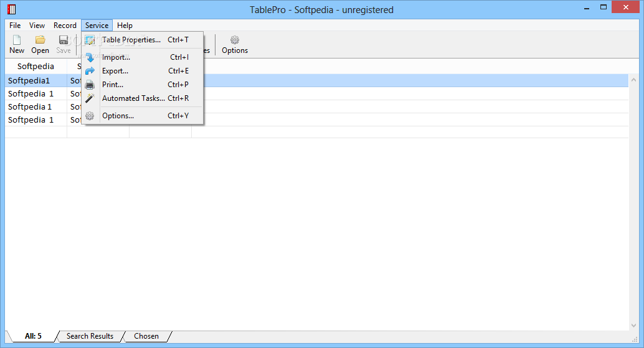Choose Import... from the Service menu
This screenshot has width=644, height=348.
point(143,57)
